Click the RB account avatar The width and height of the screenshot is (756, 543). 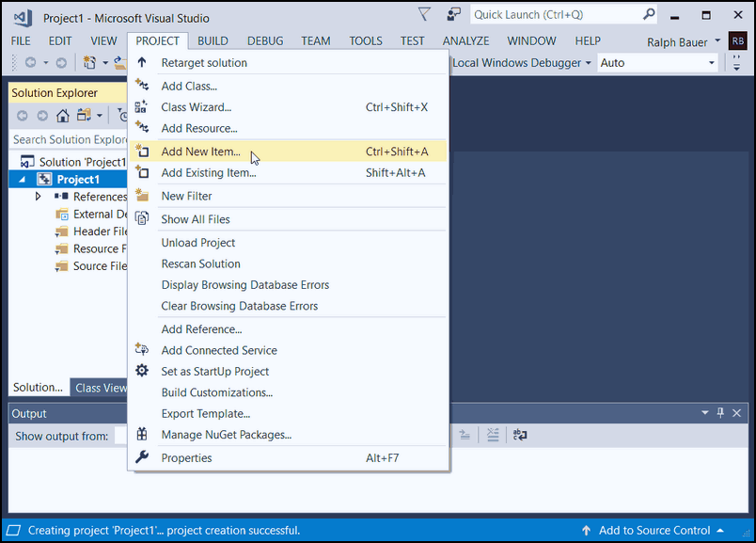click(738, 41)
